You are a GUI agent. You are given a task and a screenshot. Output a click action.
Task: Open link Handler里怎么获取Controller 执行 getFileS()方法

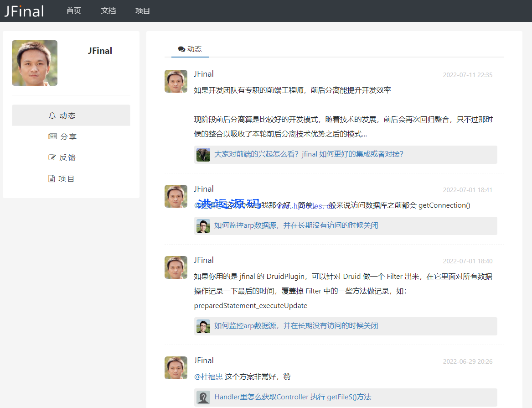coord(293,397)
